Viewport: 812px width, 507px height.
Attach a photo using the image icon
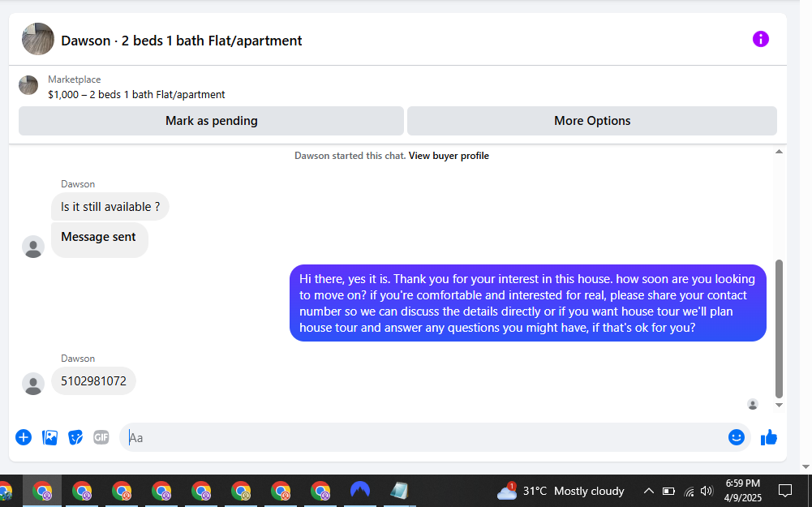(x=49, y=437)
